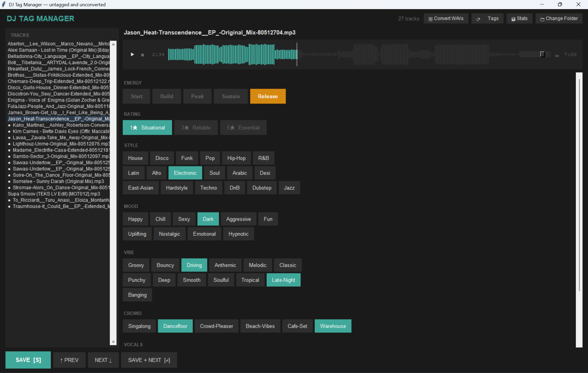Stop audio playback
The height and width of the screenshot is (373, 588).
pos(142,55)
